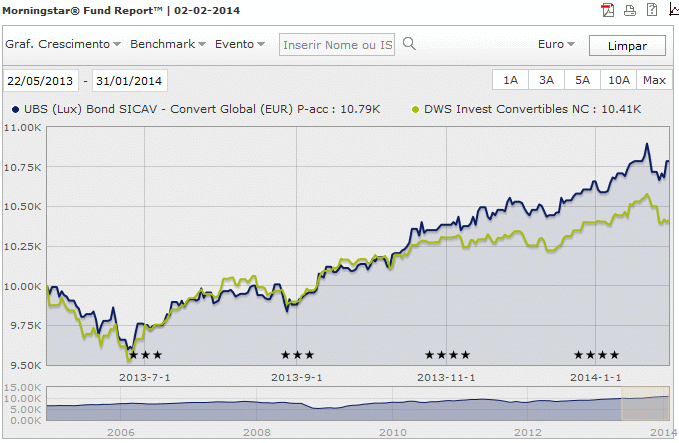The height and width of the screenshot is (443, 679).
Task: Expand the Benchmark dropdown
Action: [168, 44]
